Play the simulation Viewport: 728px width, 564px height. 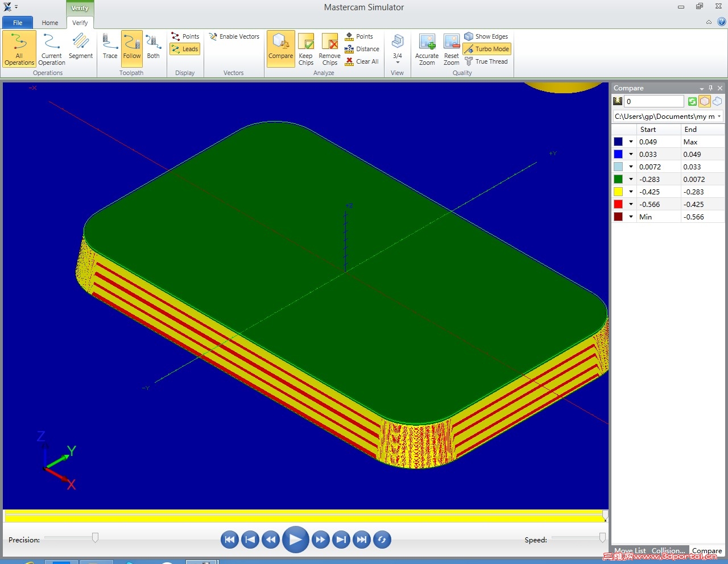(x=295, y=540)
